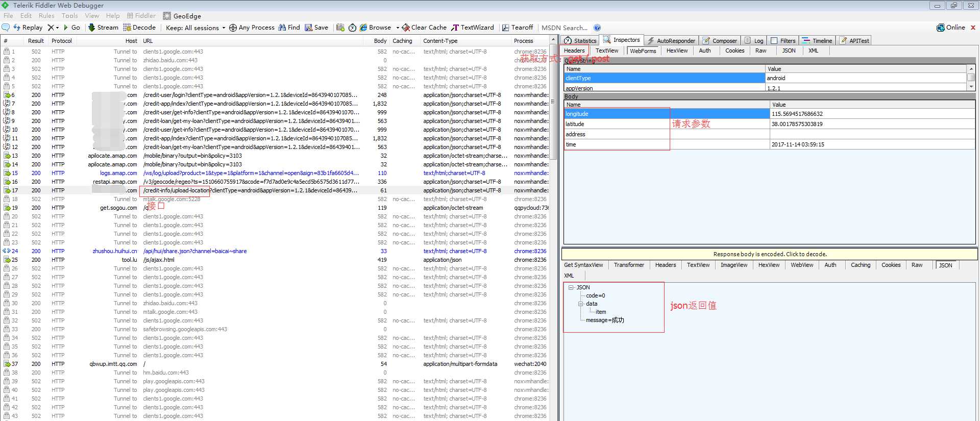This screenshot has width=980, height=421.
Task: Switch to the Inspectors tab
Action: [622, 40]
